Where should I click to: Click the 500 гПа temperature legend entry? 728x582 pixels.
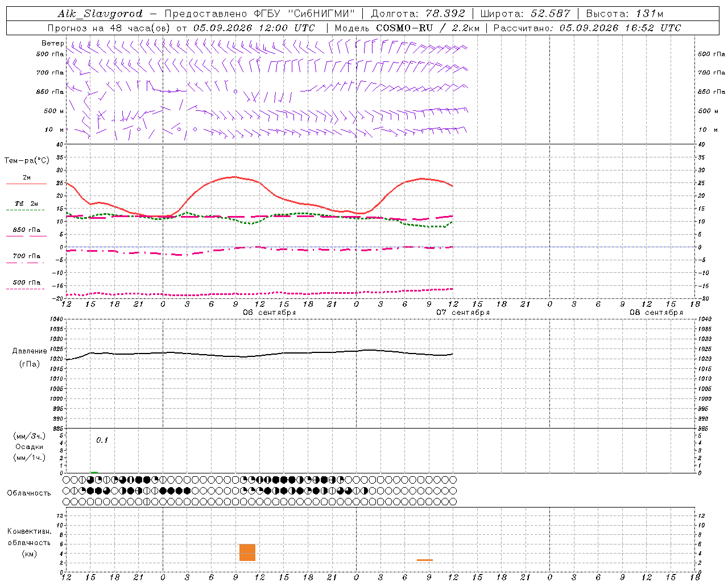[x=27, y=282]
